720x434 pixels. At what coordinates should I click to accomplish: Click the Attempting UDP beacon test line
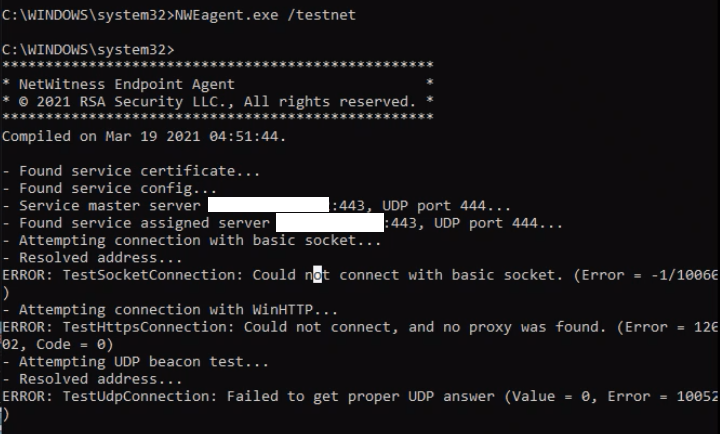pyautogui.click(x=135, y=362)
